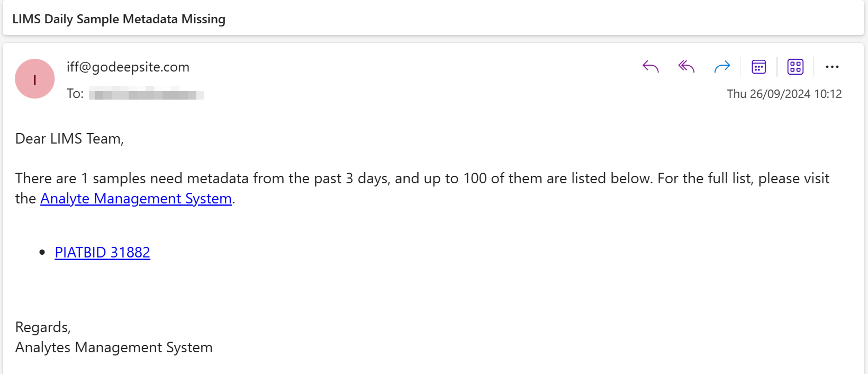Click the subject LIMS Daily Sample Metadata Missing
868x374 pixels.
pyautogui.click(x=119, y=19)
